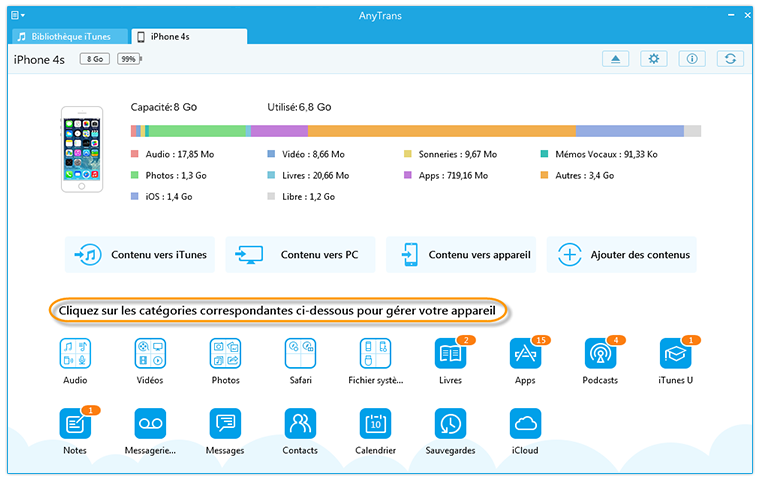Click the Livres : 20,66 Mo legend entry
This screenshot has height=481, width=760.
[x=308, y=176]
